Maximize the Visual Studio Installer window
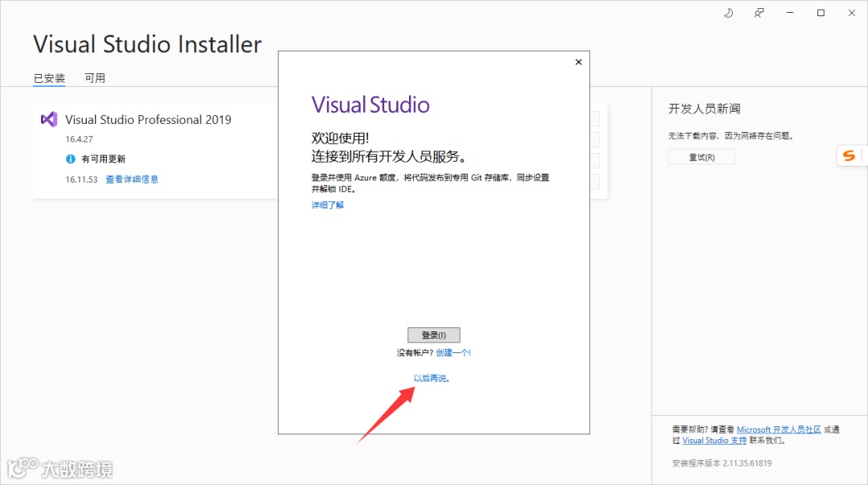 pos(821,13)
